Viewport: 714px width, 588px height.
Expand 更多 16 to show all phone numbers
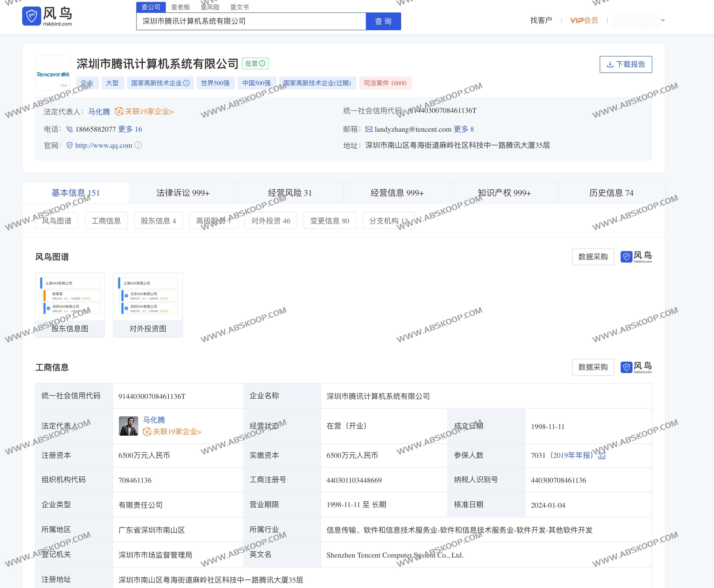coord(130,129)
